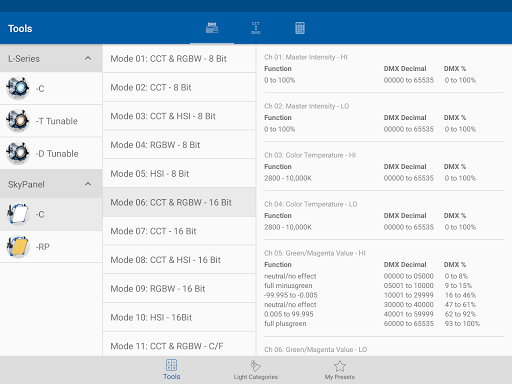Viewport: 512px width, 384px height.
Task: Switch to the Light Categories tab
Action: tap(256, 370)
